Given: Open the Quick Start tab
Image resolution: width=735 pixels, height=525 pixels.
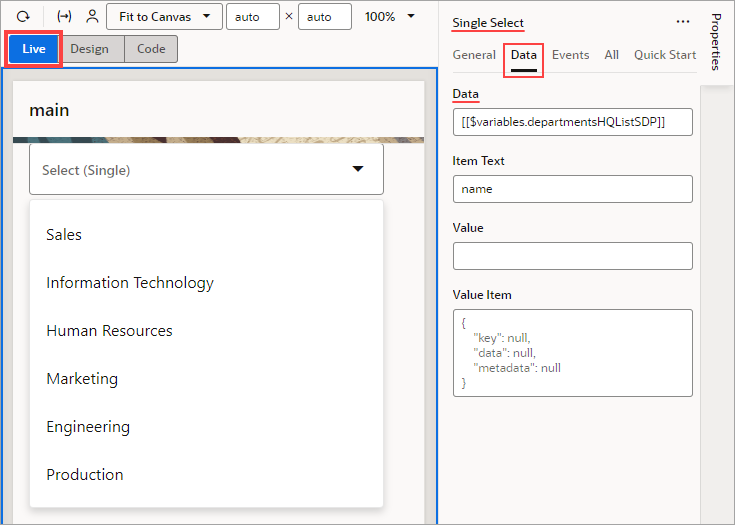Looking at the screenshot, I should tap(665, 55).
